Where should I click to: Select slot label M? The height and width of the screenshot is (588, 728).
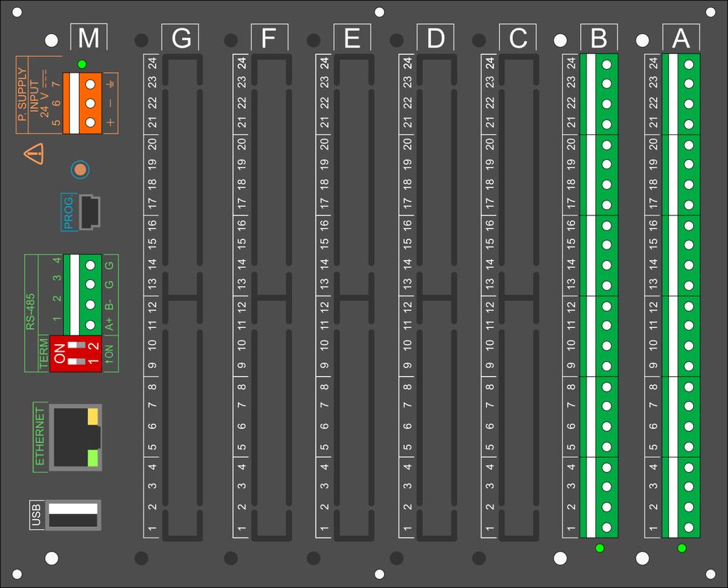point(89,37)
